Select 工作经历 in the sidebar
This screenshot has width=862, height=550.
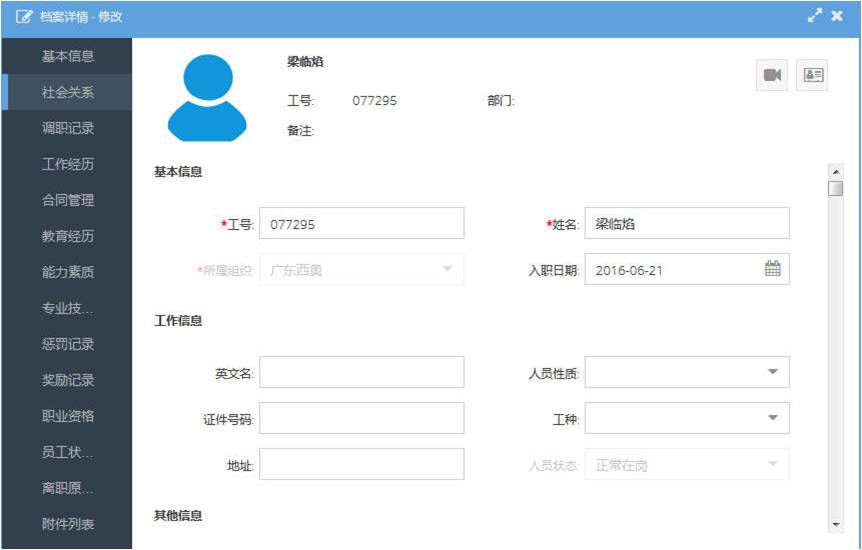pyautogui.click(x=67, y=164)
